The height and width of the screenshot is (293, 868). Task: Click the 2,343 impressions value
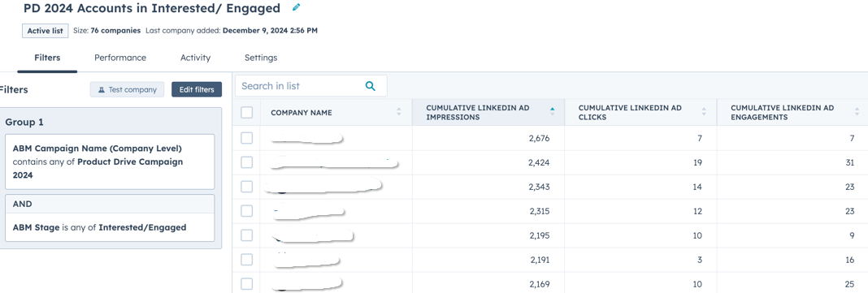(x=539, y=187)
